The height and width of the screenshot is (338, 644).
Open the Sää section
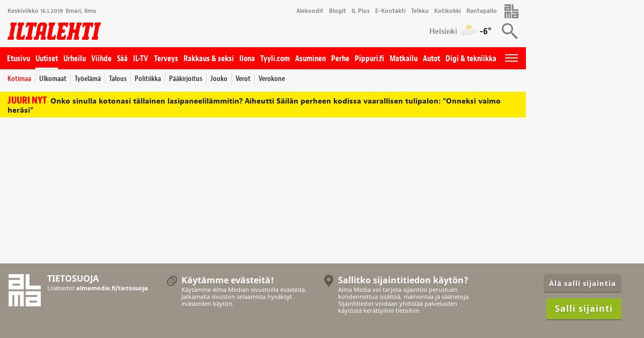tap(122, 58)
